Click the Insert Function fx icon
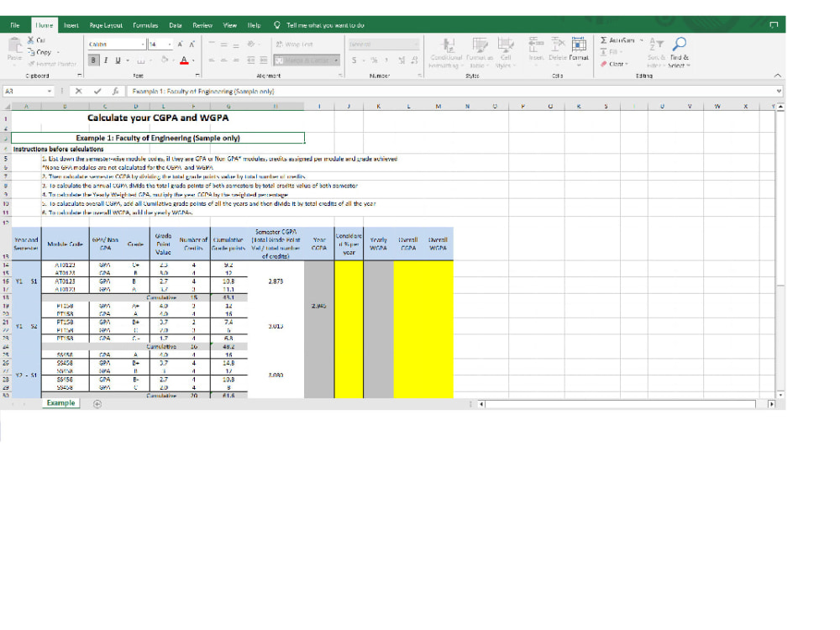This screenshot has width=840, height=630. pos(115,91)
